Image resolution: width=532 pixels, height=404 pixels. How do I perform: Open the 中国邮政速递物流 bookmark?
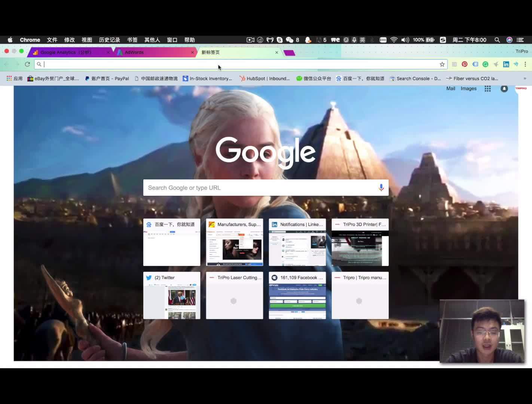coord(156,79)
